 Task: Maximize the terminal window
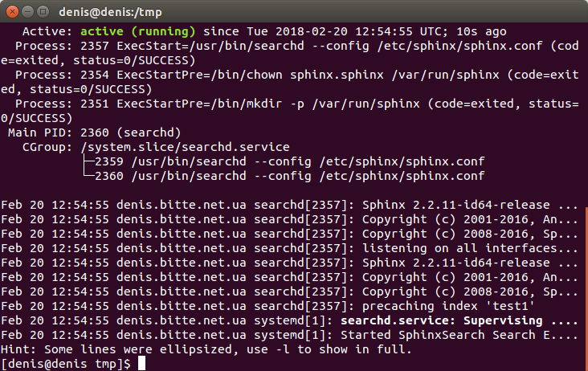click(43, 11)
